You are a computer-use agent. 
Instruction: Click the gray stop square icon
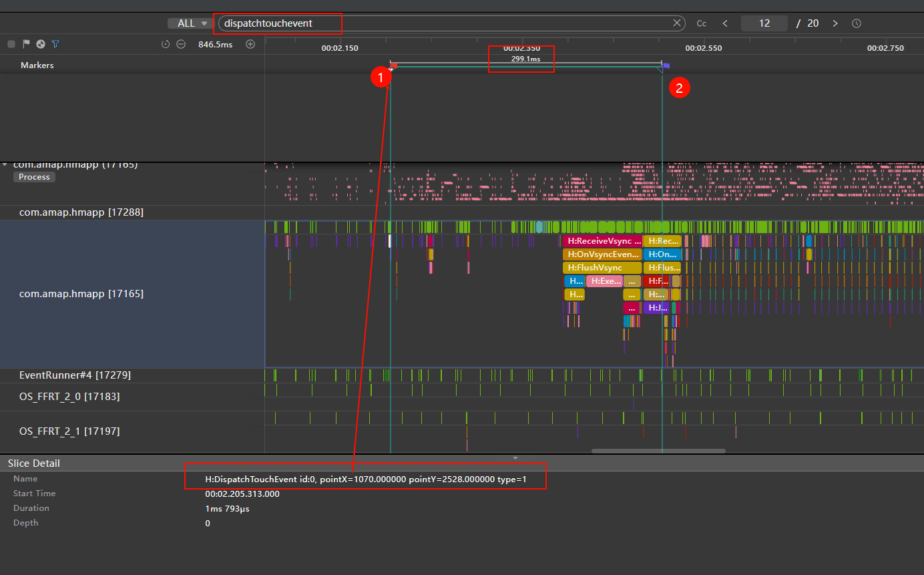pos(11,44)
